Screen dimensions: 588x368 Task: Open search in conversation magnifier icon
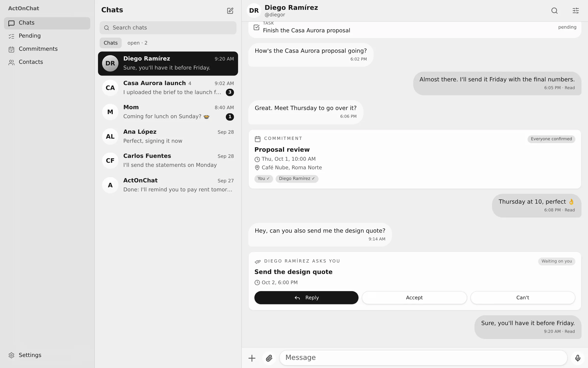(x=554, y=11)
